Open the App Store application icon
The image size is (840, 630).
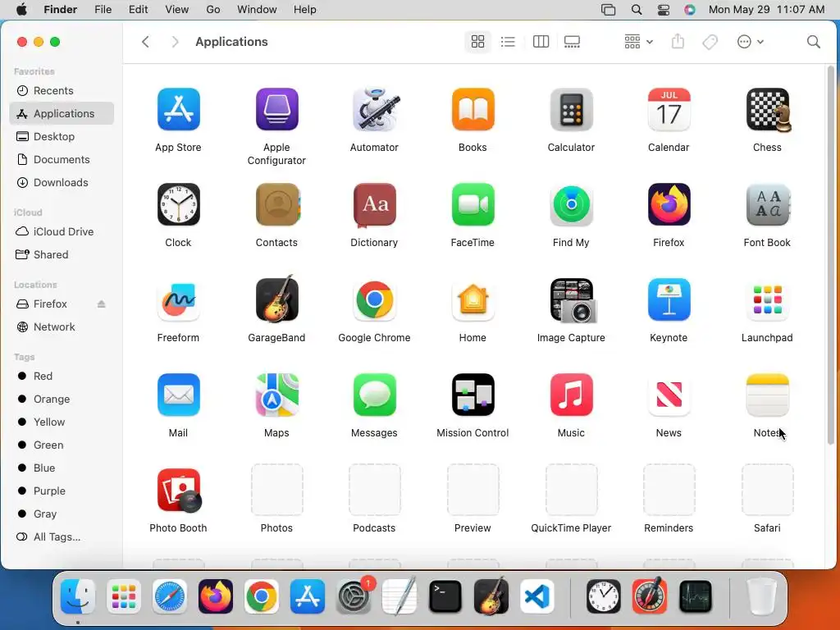pos(178,109)
